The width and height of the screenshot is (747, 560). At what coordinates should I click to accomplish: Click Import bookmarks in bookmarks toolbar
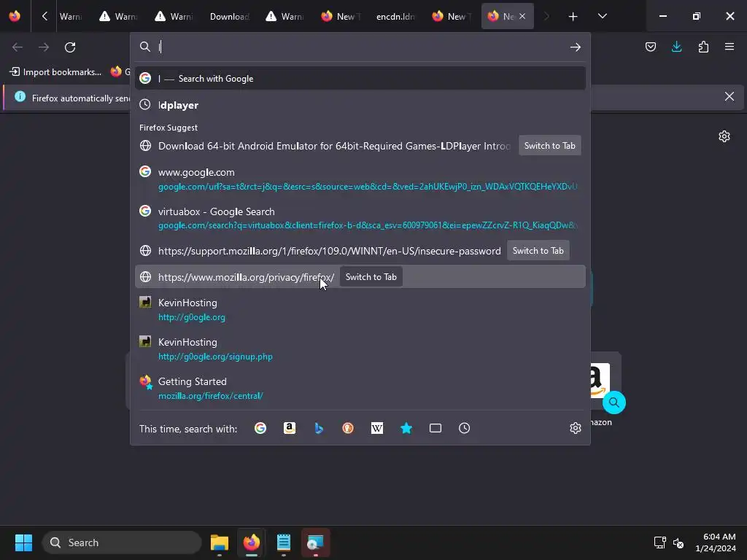coord(55,72)
